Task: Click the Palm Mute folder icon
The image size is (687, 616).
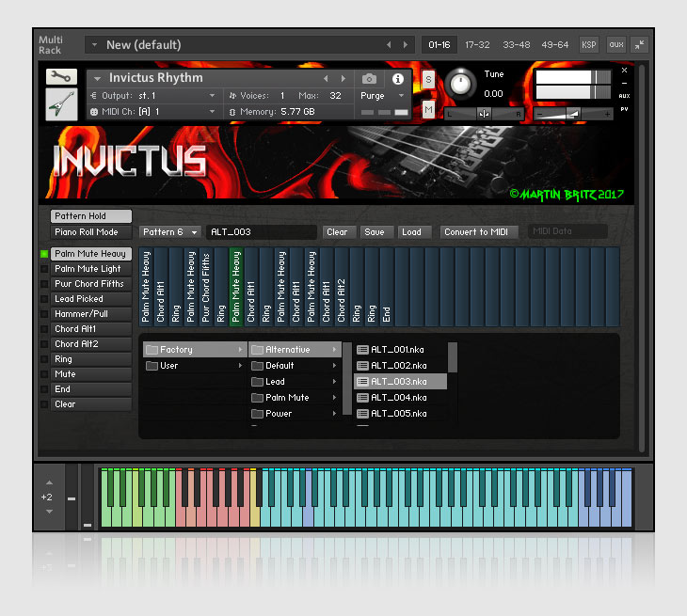Action: (x=257, y=398)
